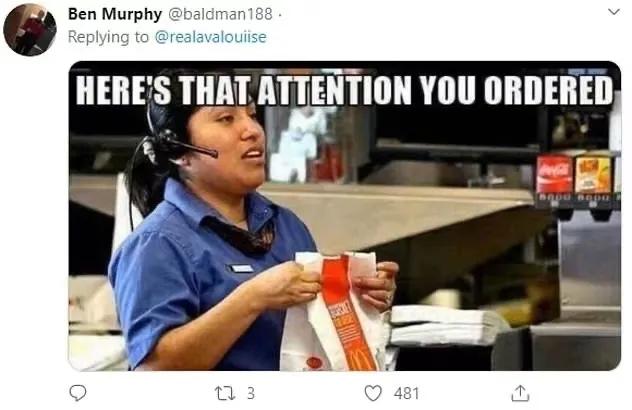Screen dimensions: 632x410
Task: Click the orange juice dispenser label
Action: point(592,175)
